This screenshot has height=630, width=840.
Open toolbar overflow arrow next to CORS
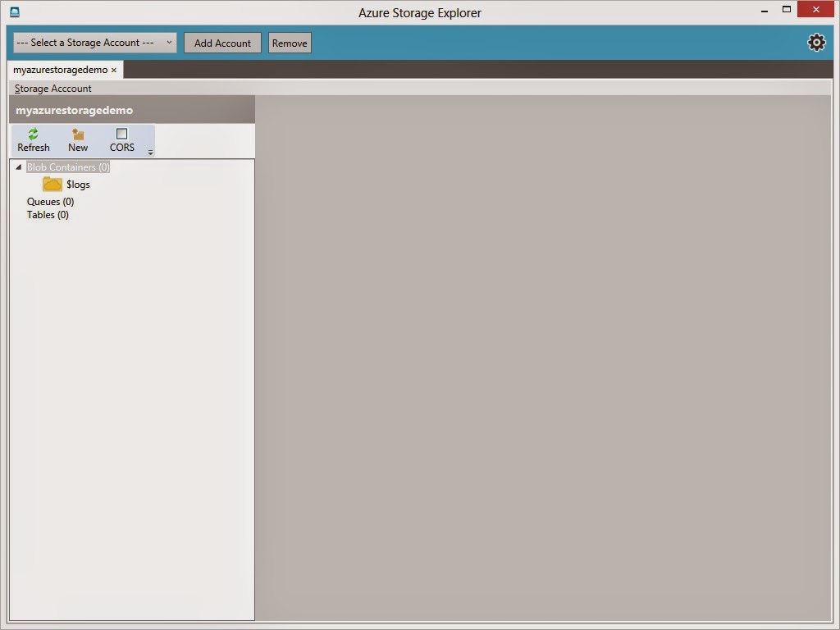click(151, 153)
